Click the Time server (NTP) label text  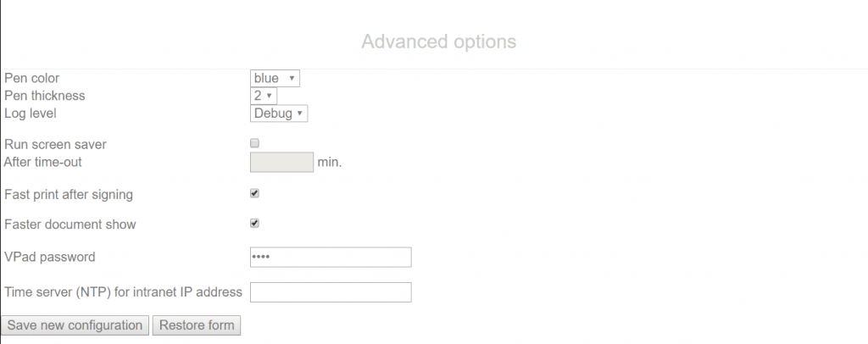[x=124, y=292]
